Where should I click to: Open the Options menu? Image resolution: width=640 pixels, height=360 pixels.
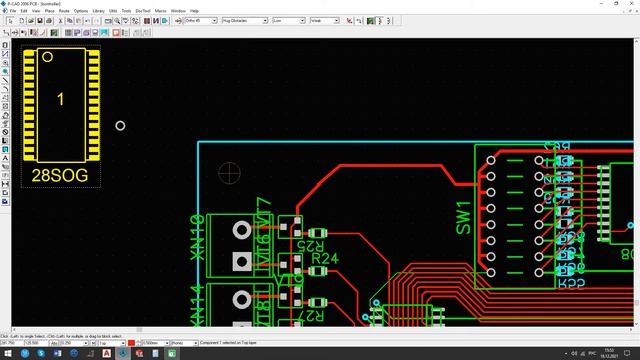[x=81, y=11]
